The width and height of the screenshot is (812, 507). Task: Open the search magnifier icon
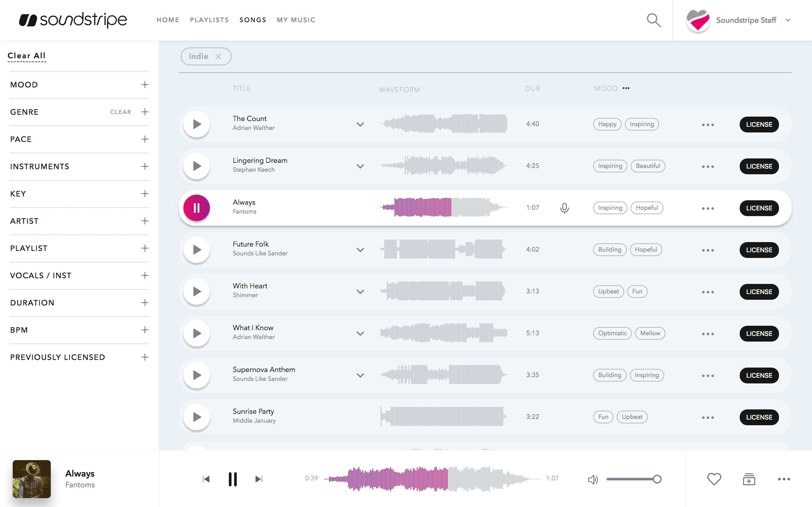pyautogui.click(x=653, y=20)
